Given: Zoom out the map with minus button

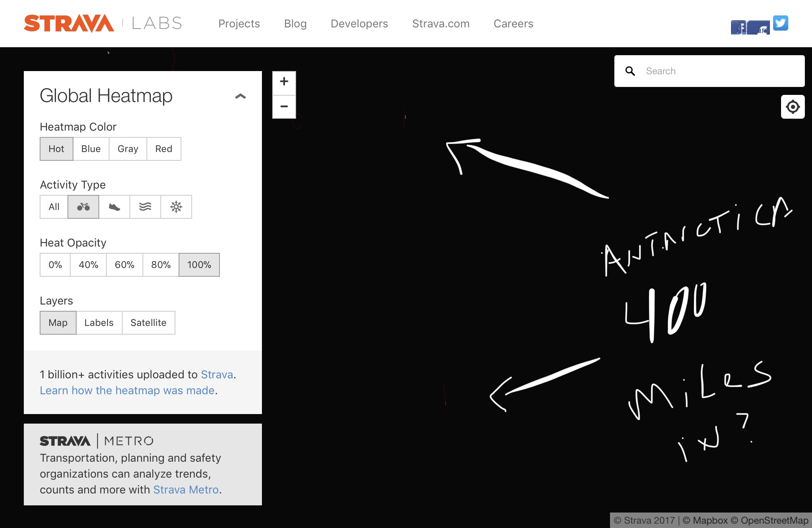Looking at the screenshot, I should pos(284,106).
